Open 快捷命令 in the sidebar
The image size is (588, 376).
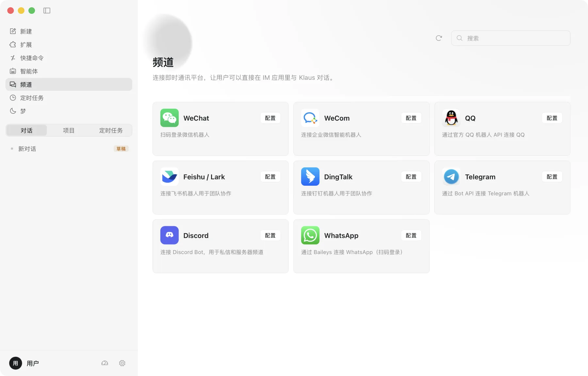tap(69, 58)
